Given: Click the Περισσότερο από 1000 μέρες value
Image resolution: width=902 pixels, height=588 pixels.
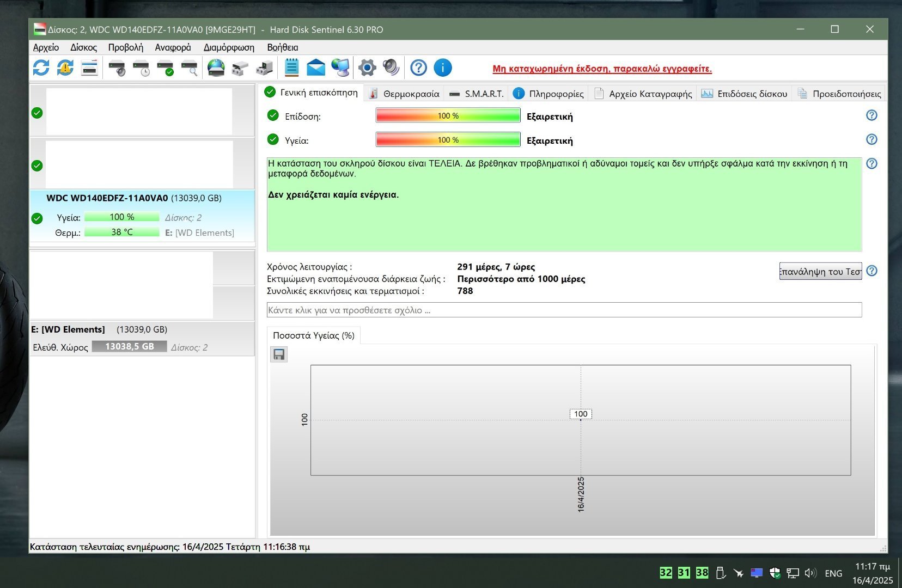Looking at the screenshot, I should click(x=521, y=279).
